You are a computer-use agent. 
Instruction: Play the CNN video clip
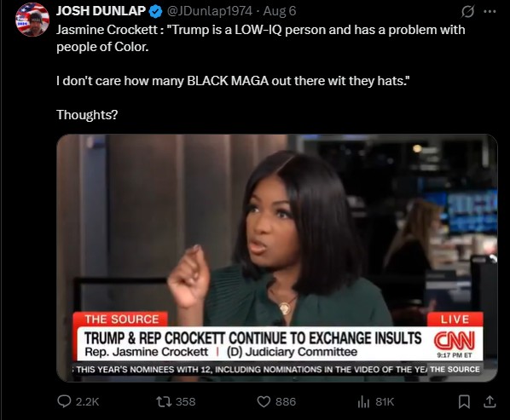coord(277,258)
